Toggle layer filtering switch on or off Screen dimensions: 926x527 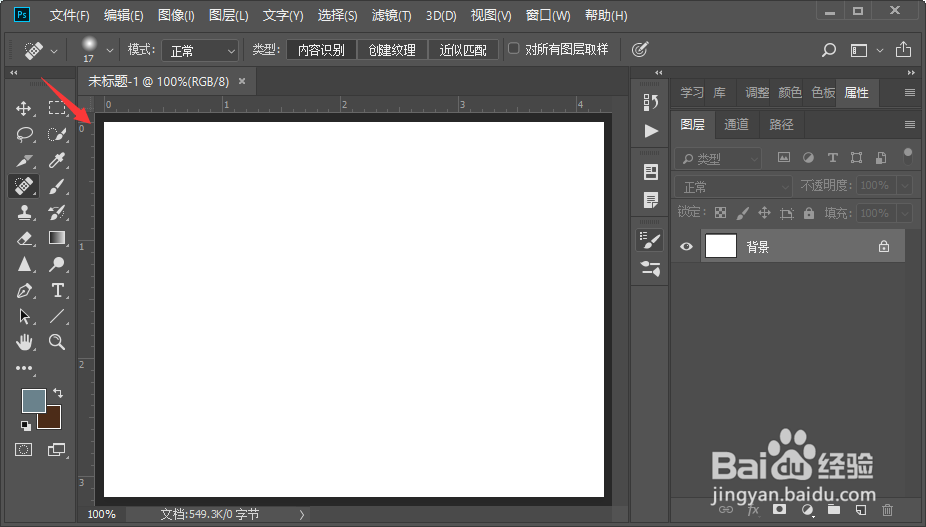click(x=908, y=156)
